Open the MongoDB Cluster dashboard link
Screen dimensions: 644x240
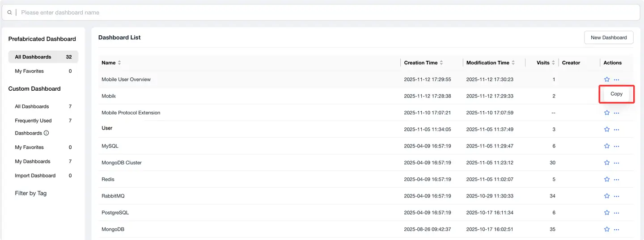(x=122, y=163)
